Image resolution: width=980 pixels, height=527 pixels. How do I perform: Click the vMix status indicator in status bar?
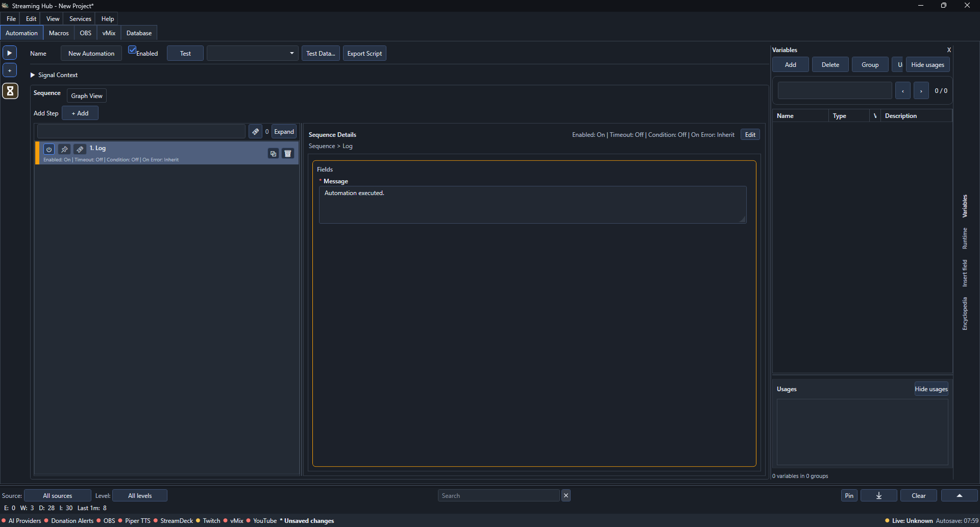(233, 521)
